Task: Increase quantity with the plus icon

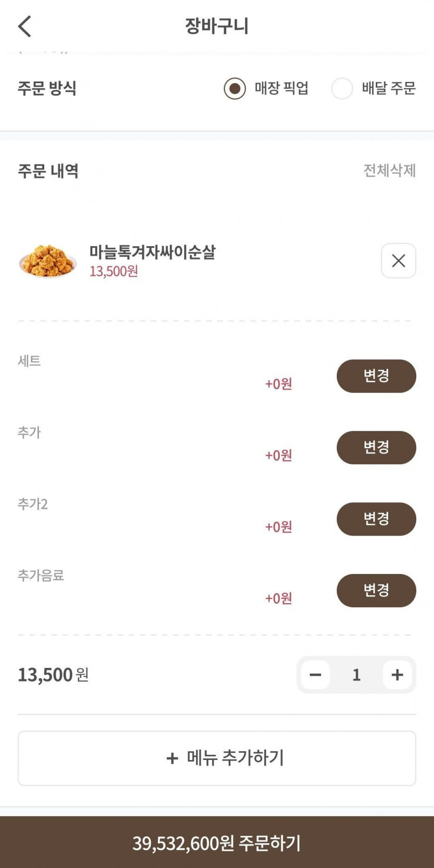Action: pyautogui.click(x=397, y=675)
